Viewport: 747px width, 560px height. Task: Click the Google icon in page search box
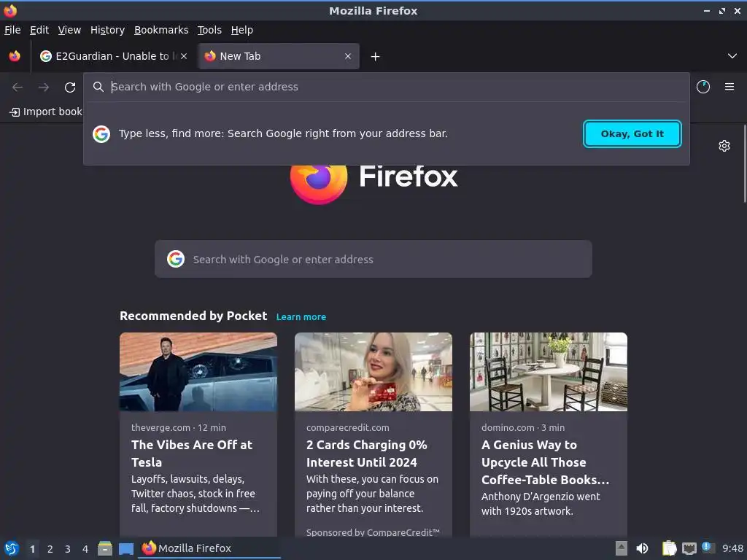[176, 259]
